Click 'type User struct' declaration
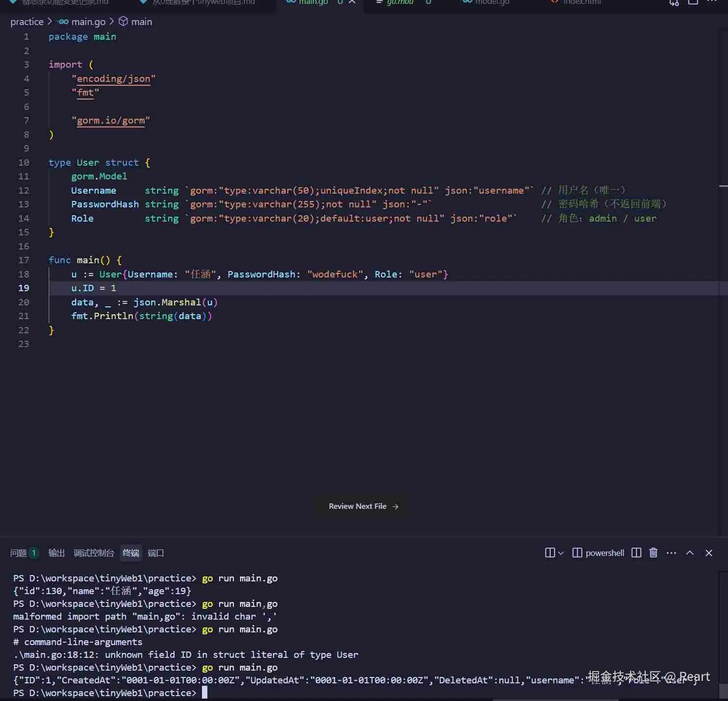 click(x=94, y=163)
